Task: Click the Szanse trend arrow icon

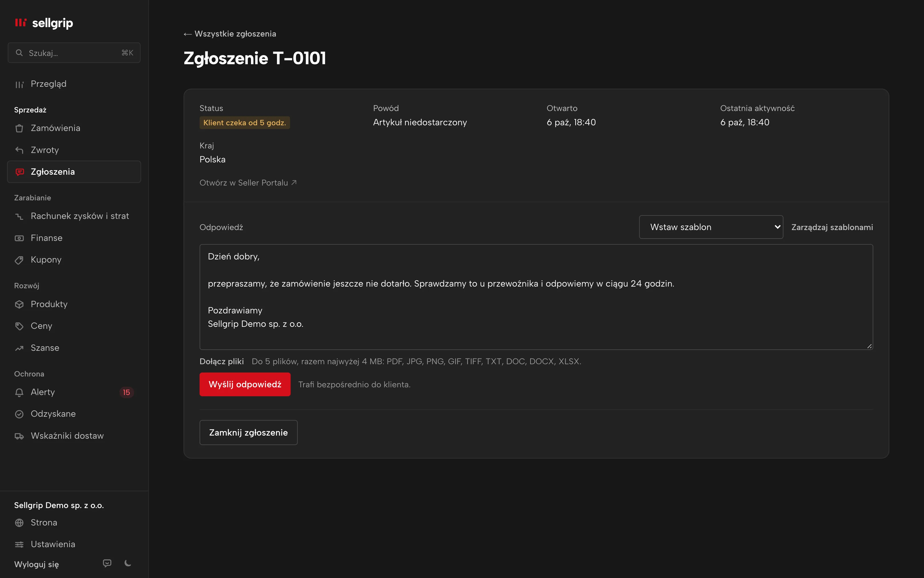Action: (19, 348)
